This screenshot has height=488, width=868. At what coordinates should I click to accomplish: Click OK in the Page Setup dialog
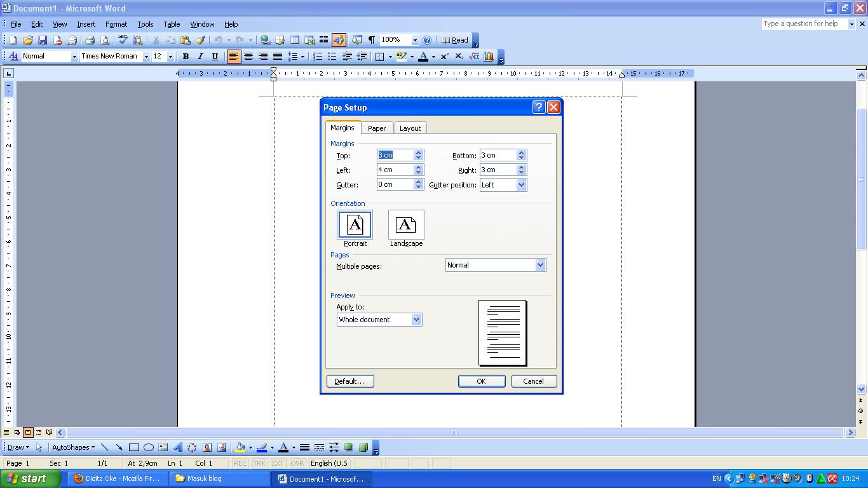tap(482, 381)
